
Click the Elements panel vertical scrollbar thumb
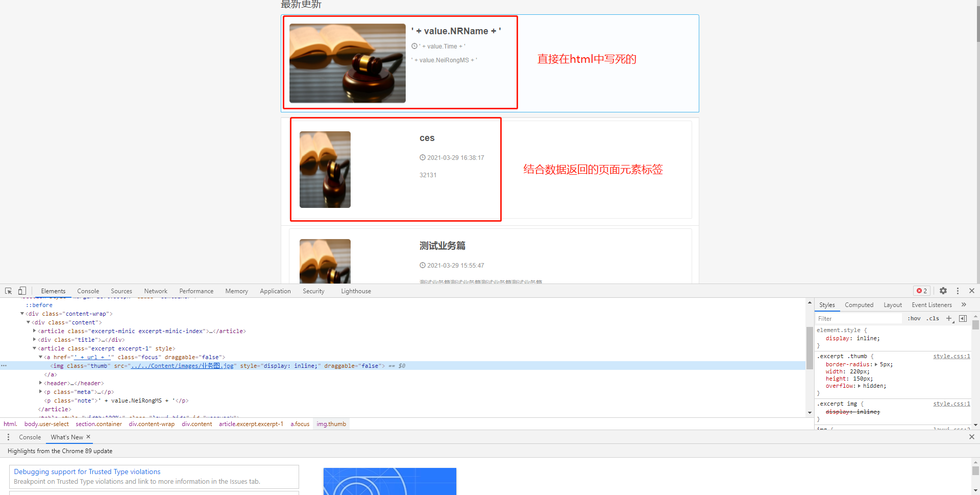810,347
